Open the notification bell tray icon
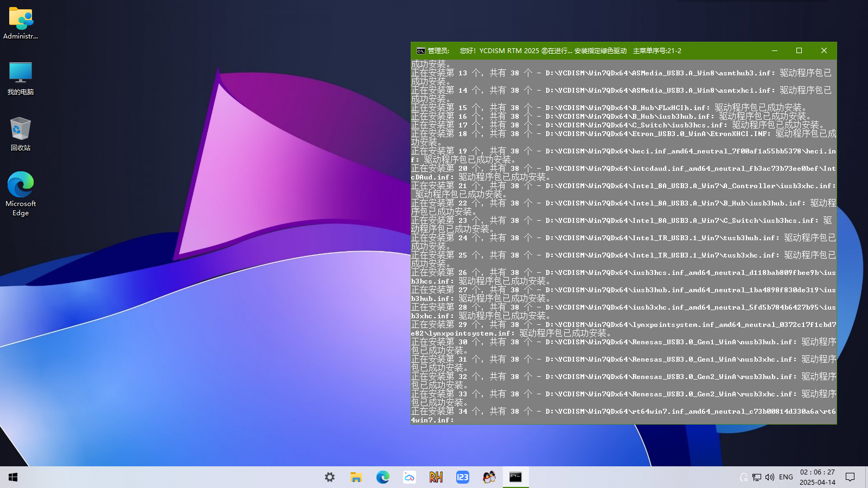 [x=744, y=477]
